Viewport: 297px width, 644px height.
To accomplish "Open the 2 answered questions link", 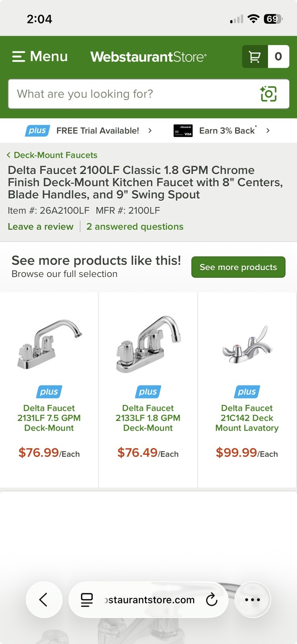I will pyautogui.click(x=135, y=227).
